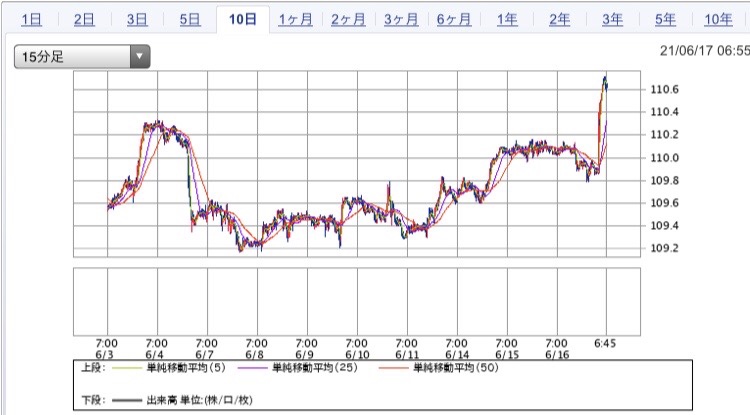
Task: Click the 7:00 6/16 date axis label
Action: pyautogui.click(x=557, y=349)
